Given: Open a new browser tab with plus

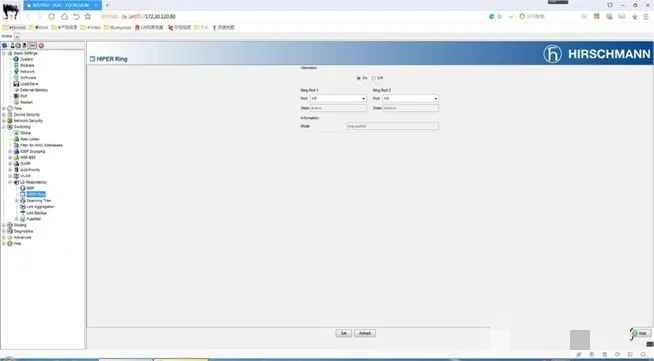Looking at the screenshot, I should click(108, 5).
